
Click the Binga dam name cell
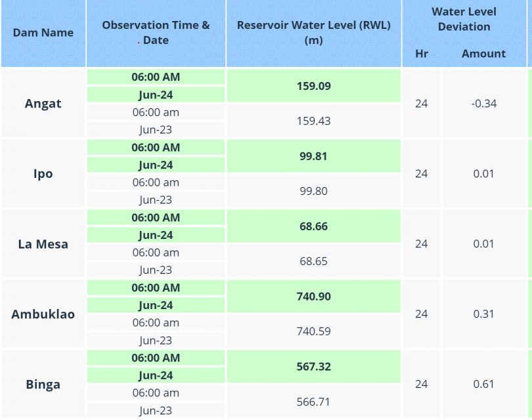pos(43,385)
